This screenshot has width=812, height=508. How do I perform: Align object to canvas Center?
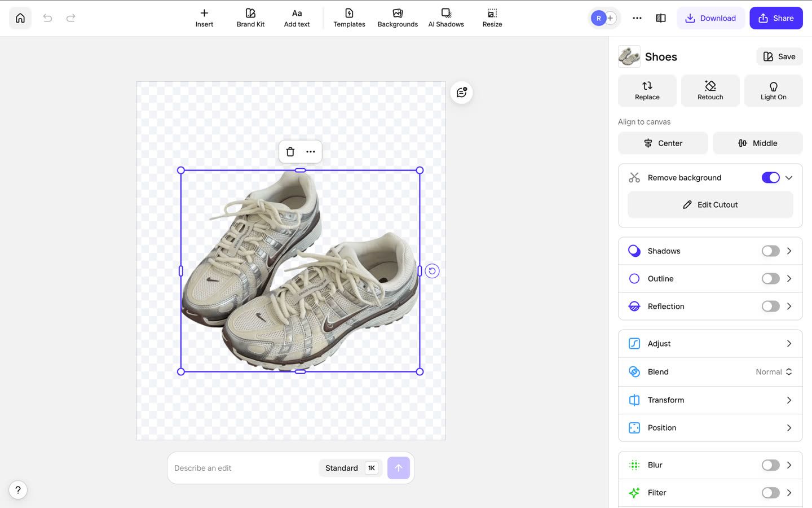pos(663,143)
